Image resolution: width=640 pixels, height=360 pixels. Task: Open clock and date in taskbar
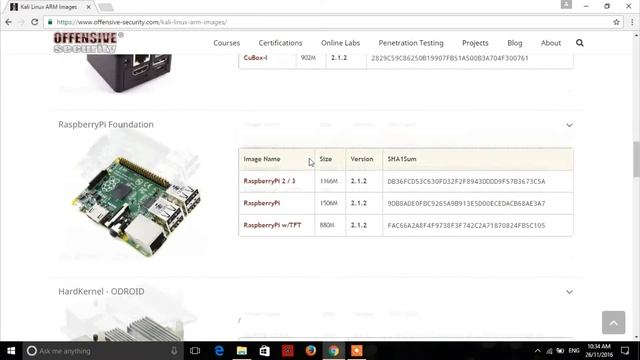pyautogui.click(x=599, y=351)
